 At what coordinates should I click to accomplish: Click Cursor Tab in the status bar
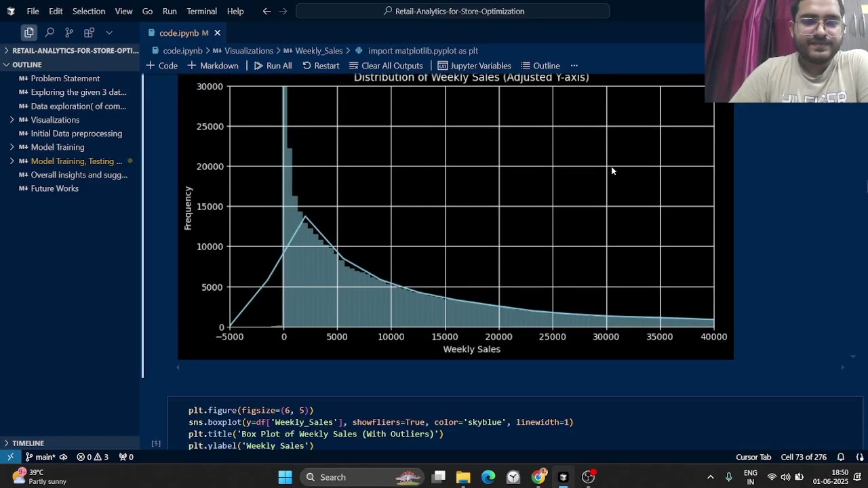point(753,457)
